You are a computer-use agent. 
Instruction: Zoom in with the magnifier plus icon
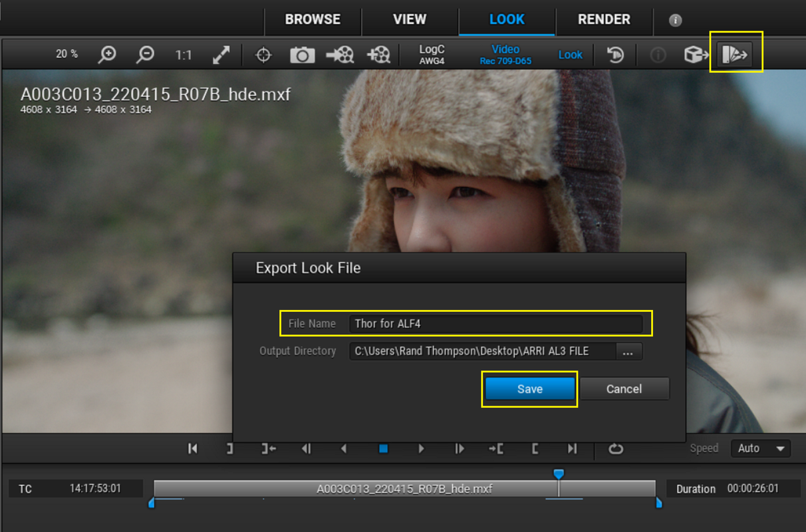point(107,55)
